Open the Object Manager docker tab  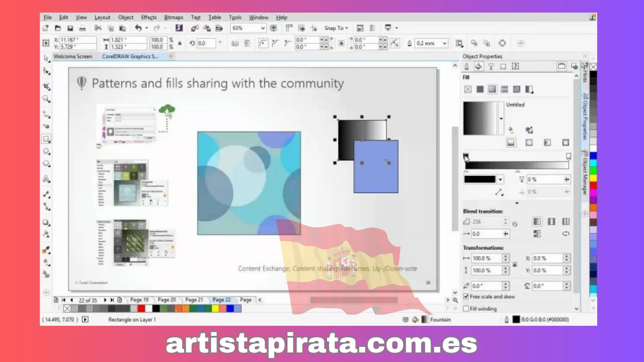(585, 172)
